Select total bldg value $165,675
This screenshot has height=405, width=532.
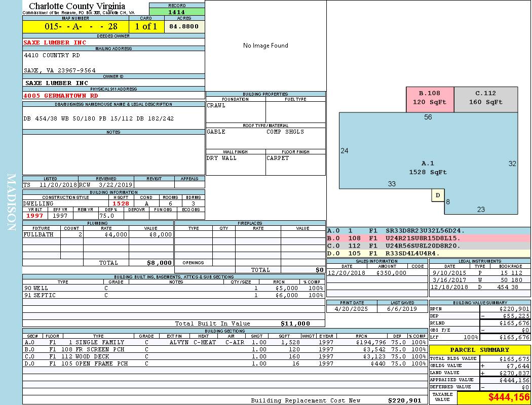point(514,359)
